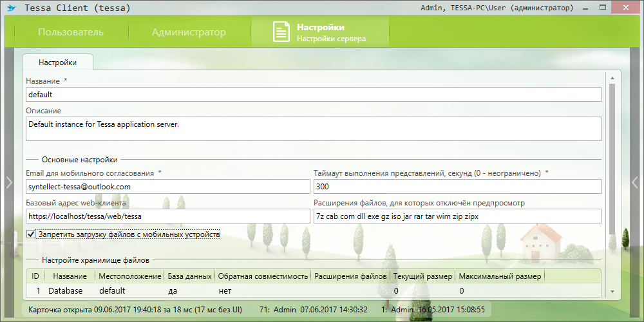Click the mobile approval Email field
This screenshot has width=644, height=322.
[x=167, y=187]
